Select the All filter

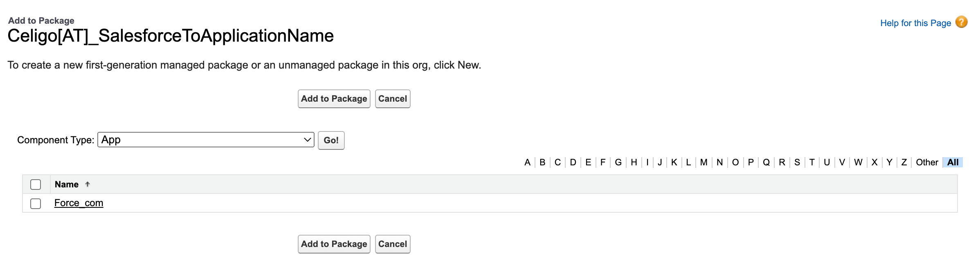(x=953, y=162)
